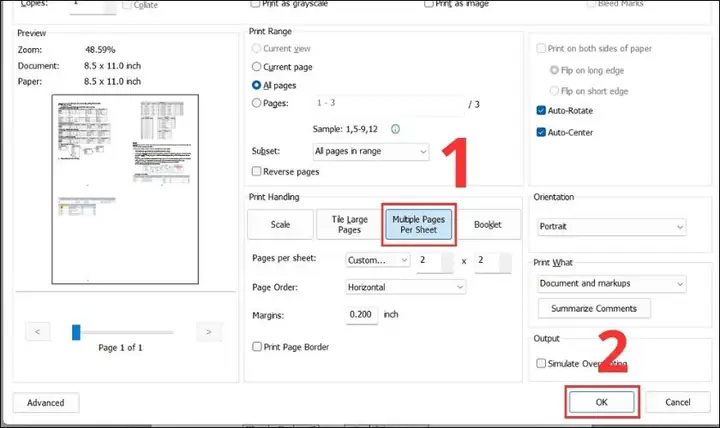The image size is (720, 428).
Task: Enable Print Page Border checkbox
Action: [x=257, y=347]
